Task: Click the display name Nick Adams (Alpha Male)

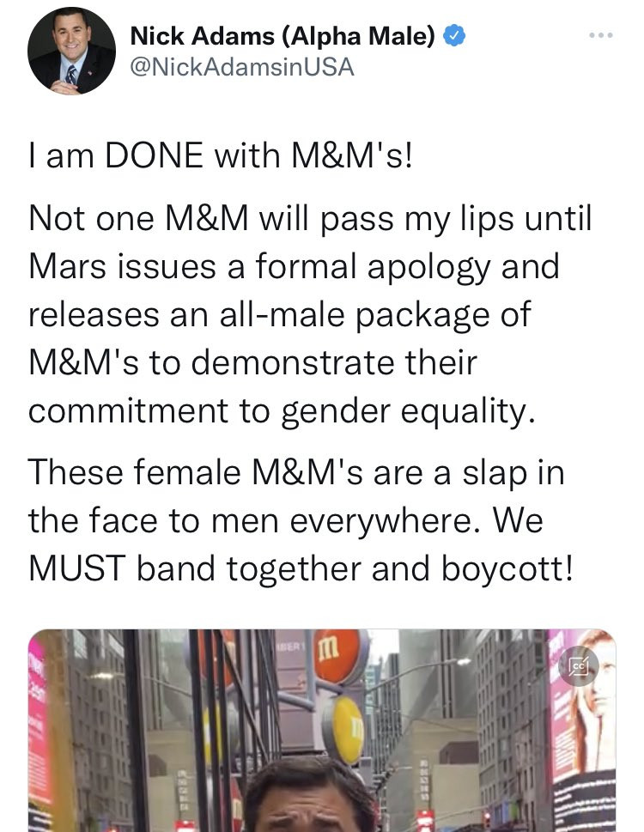Action: (283, 36)
